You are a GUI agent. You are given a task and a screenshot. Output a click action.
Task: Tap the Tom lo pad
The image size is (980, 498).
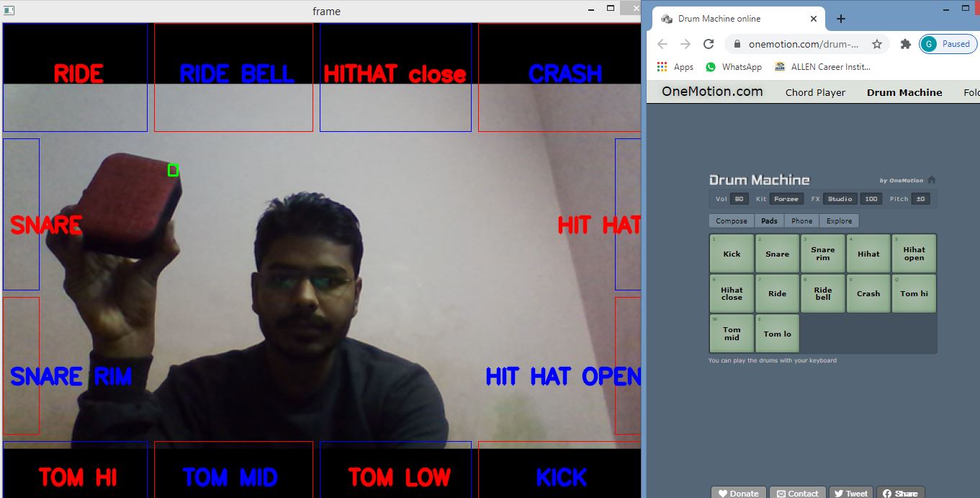[x=777, y=334]
